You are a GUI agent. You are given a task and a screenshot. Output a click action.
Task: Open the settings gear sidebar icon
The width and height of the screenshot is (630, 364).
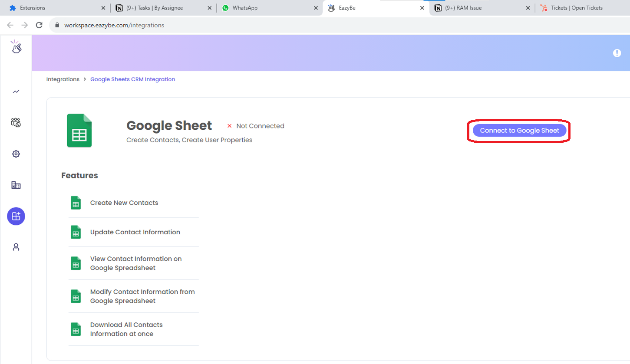[16, 154]
